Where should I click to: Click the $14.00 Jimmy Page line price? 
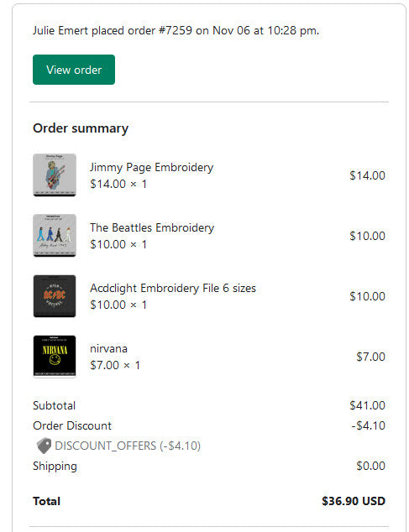click(367, 175)
